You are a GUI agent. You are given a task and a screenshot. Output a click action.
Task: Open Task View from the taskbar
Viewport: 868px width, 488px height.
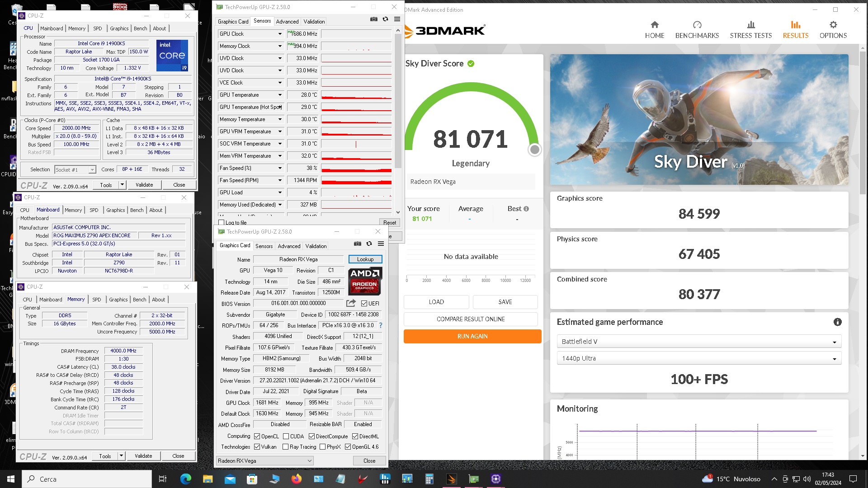click(163, 479)
